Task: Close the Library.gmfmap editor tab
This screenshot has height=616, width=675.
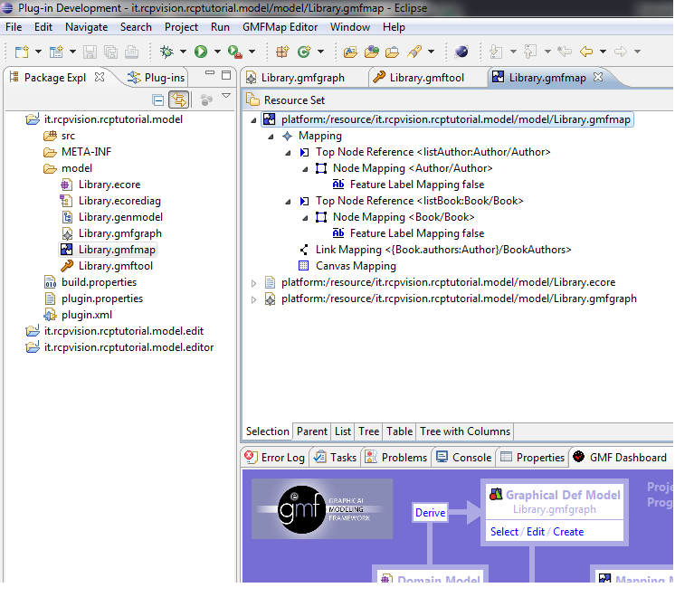Action: click(598, 78)
